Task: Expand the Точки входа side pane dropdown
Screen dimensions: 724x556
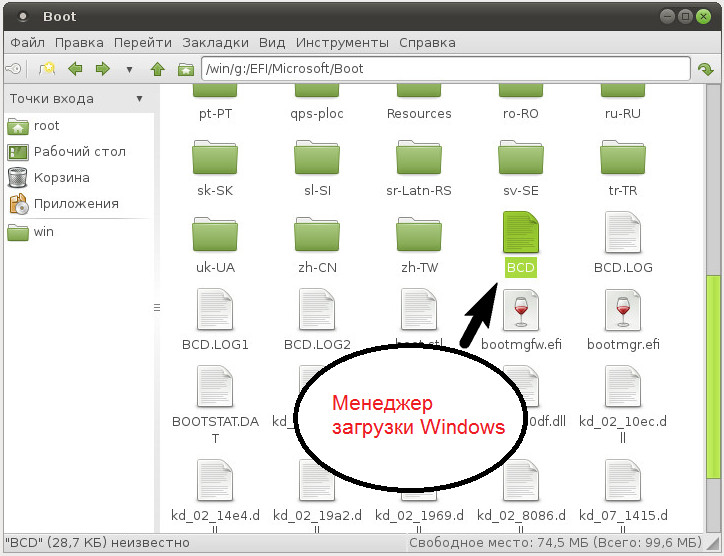Action: click(139, 99)
